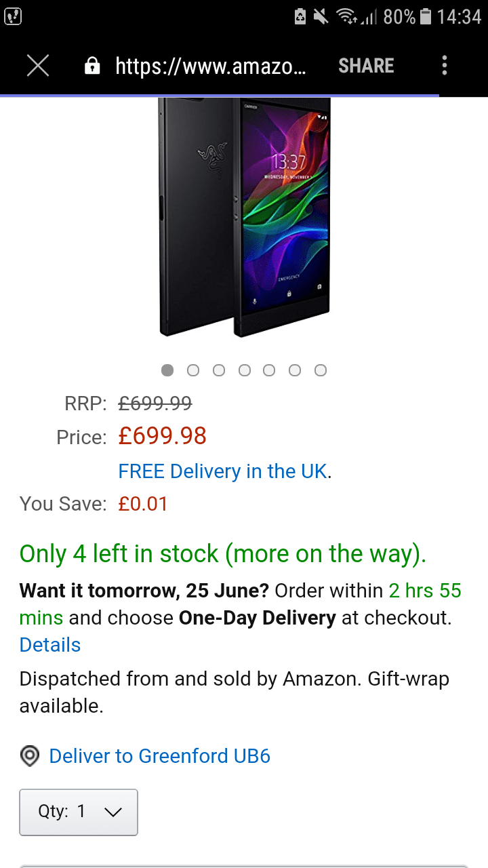Tap the muted sound status icon
Image resolution: width=488 pixels, height=868 pixels.
click(x=321, y=17)
